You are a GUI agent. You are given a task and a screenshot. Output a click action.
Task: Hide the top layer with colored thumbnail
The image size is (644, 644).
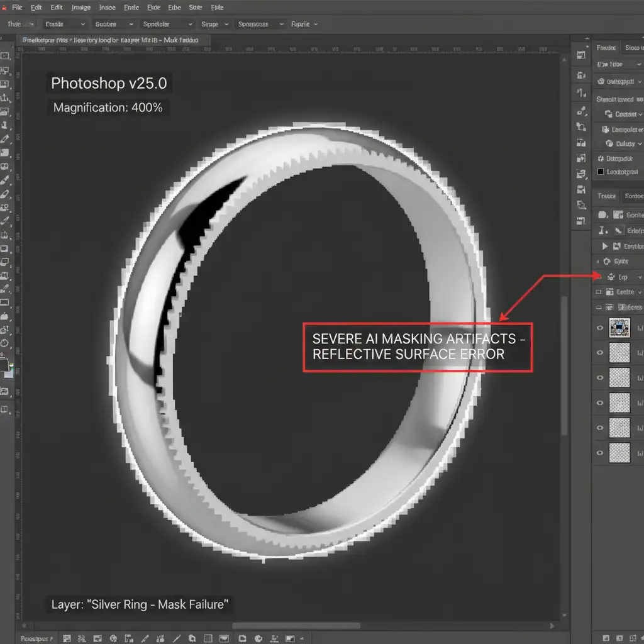click(x=599, y=328)
